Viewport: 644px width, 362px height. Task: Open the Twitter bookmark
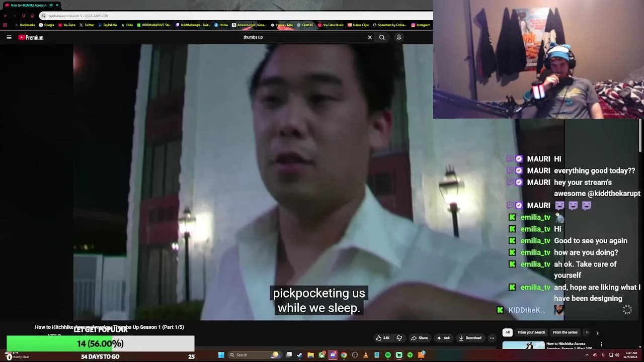87,25
